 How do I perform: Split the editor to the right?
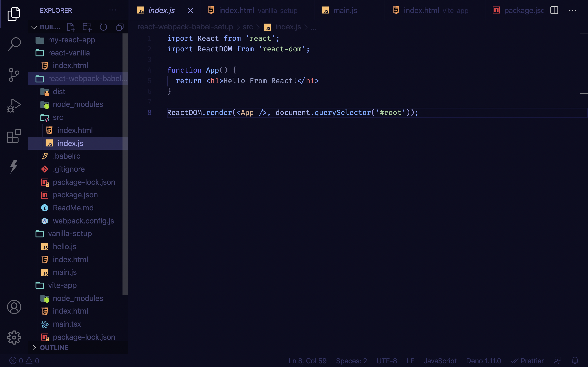pos(554,10)
